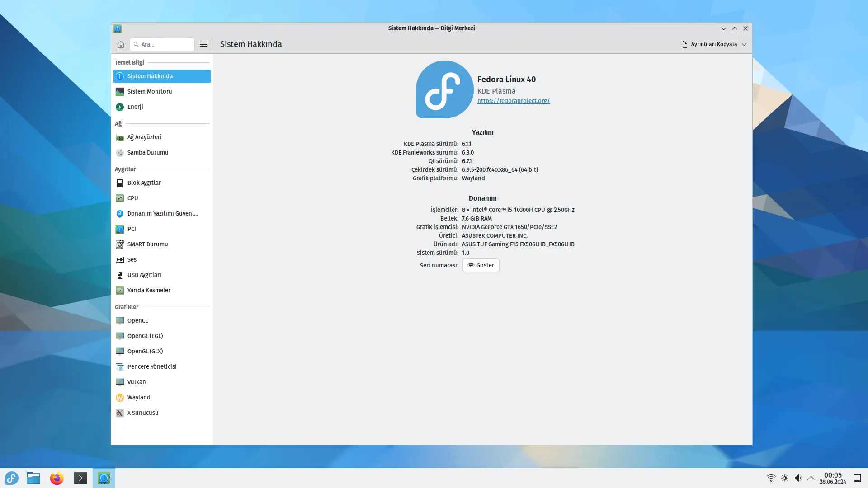Show the serial number with Göster
The height and width of the screenshot is (488, 868).
481,266
